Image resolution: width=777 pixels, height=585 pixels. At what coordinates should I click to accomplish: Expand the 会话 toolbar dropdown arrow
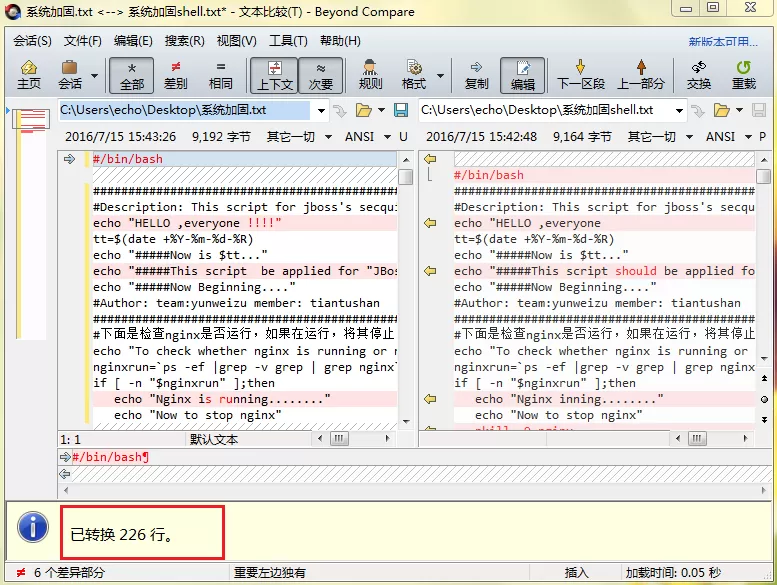click(x=94, y=76)
